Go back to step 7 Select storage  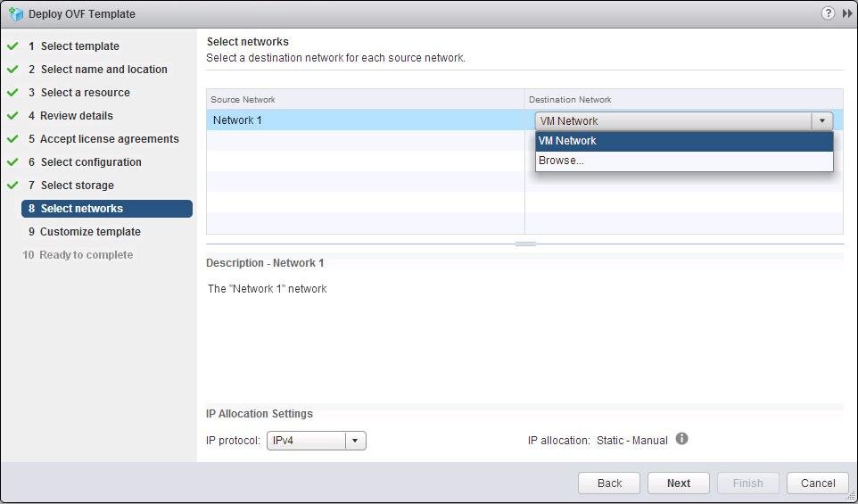77,186
